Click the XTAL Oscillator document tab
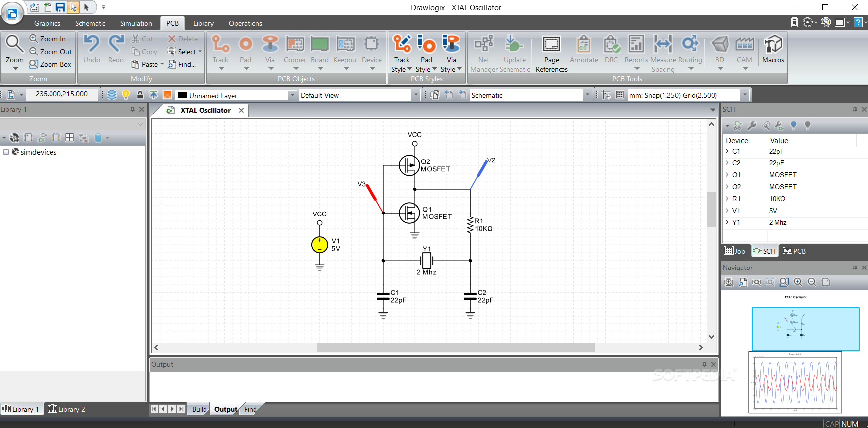This screenshot has width=868, height=428. pos(205,110)
